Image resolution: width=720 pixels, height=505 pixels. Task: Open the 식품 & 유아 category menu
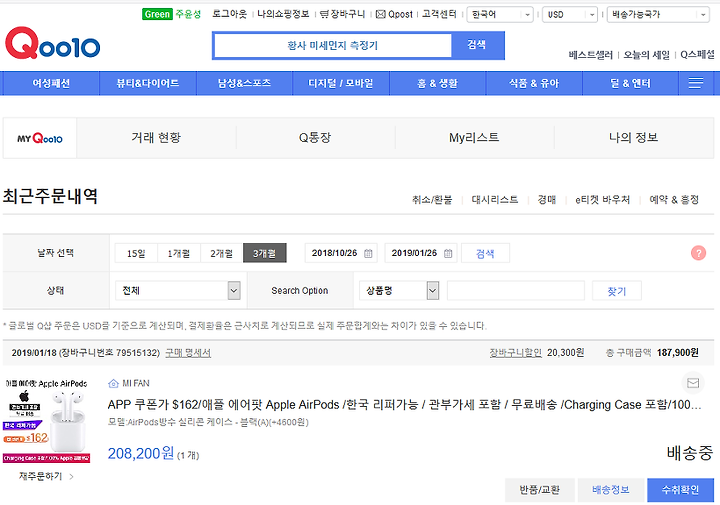pyautogui.click(x=534, y=83)
